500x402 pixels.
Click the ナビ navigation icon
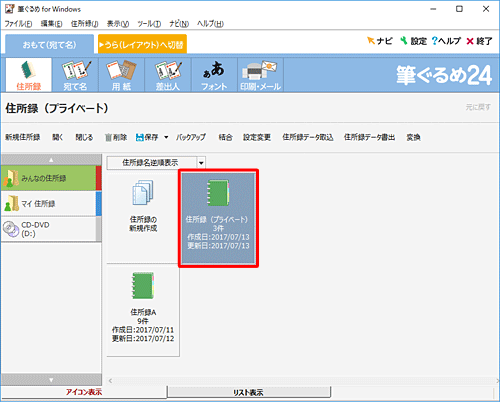(x=380, y=41)
